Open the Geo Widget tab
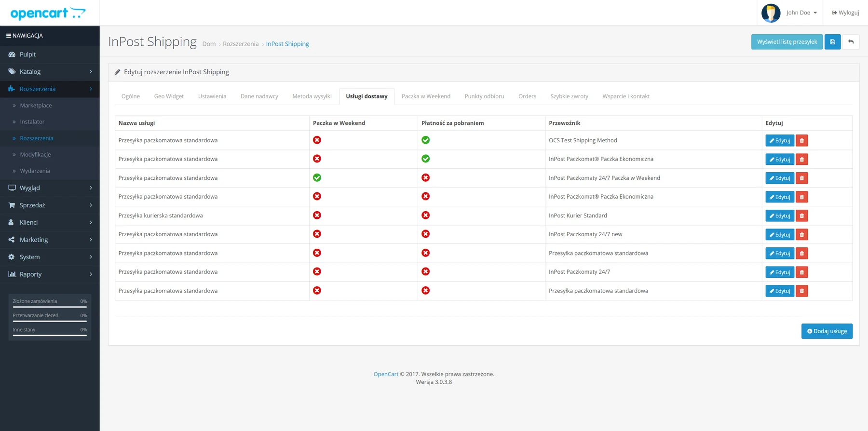Screen dimensions: 868x431 tap(169, 96)
